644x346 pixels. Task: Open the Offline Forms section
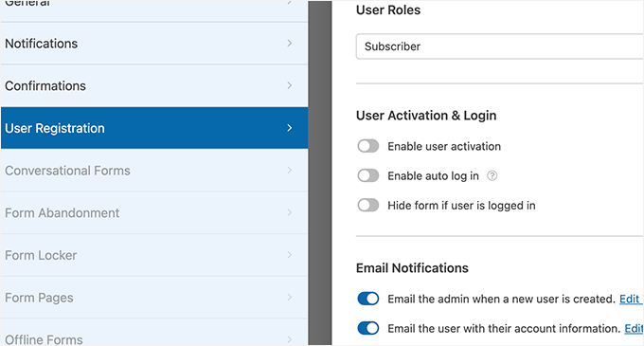click(x=154, y=333)
